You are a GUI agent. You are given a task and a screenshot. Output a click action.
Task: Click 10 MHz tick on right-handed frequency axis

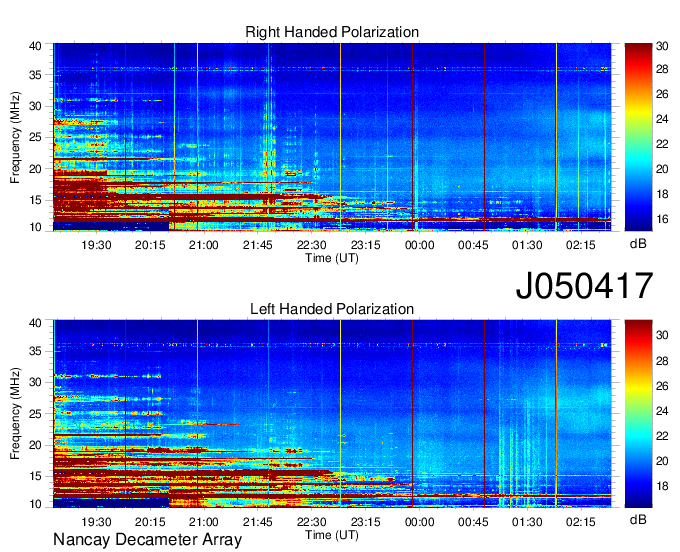click(x=35, y=227)
